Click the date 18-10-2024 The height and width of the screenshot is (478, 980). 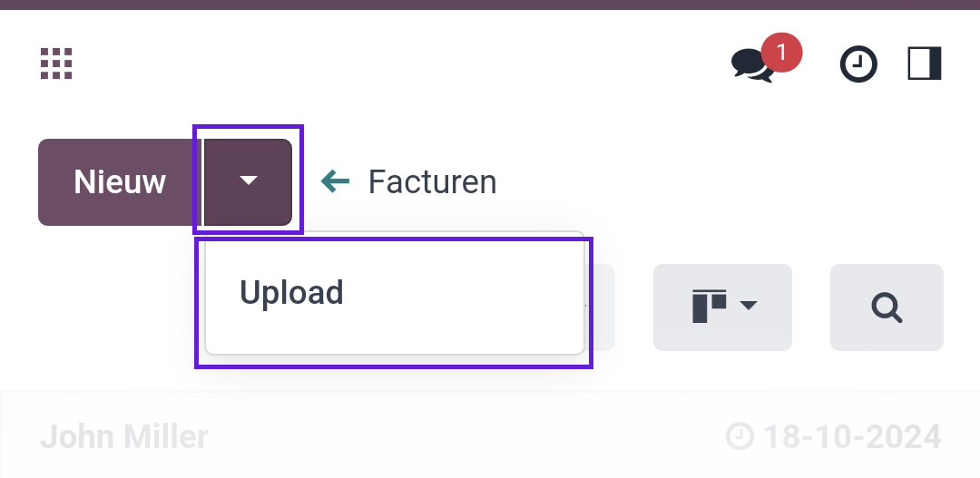point(852,436)
